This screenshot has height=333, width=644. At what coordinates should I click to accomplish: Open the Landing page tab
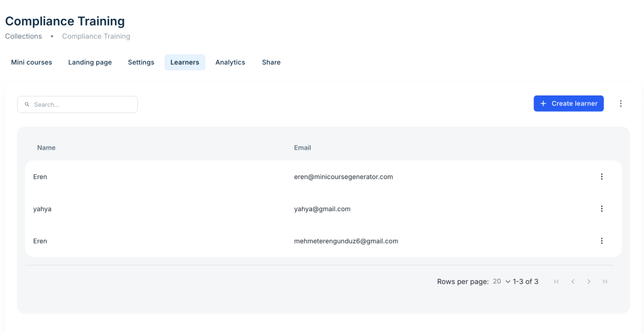[x=90, y=62]
